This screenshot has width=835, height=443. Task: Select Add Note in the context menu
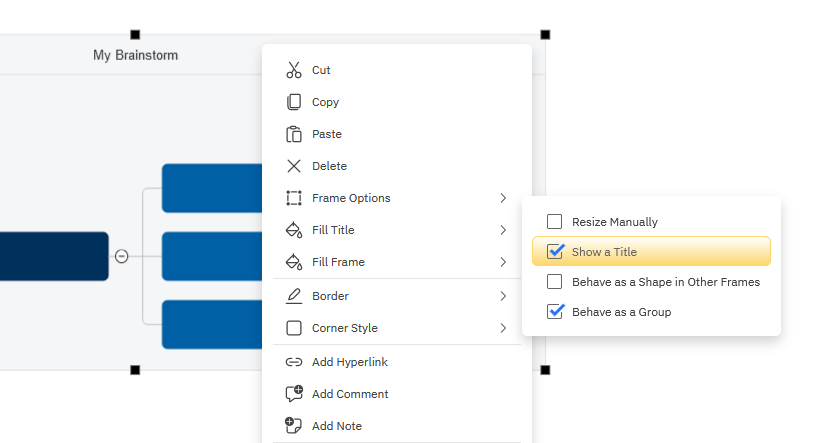click(336, 426)
